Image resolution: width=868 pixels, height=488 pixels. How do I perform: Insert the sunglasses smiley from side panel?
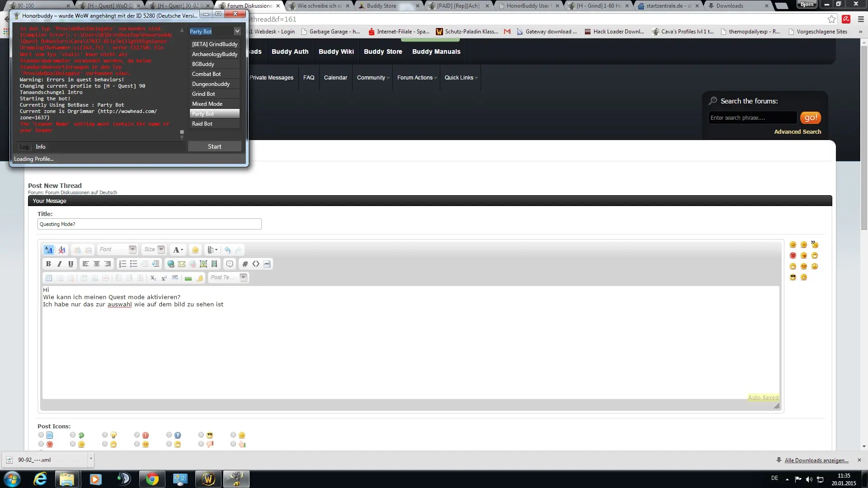(793, 277)
